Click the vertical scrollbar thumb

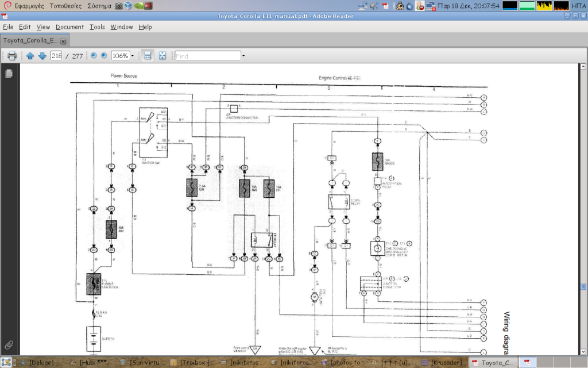point(583,286)
